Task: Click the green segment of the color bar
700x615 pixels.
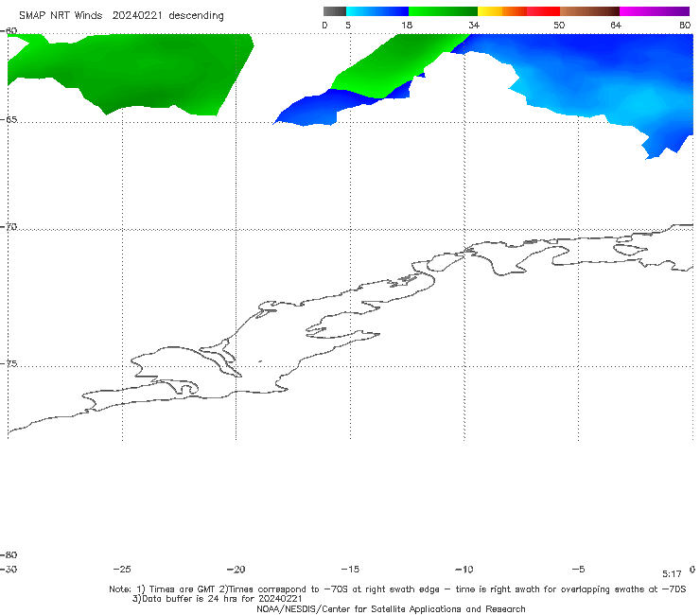Action: [x=443, y=11]
